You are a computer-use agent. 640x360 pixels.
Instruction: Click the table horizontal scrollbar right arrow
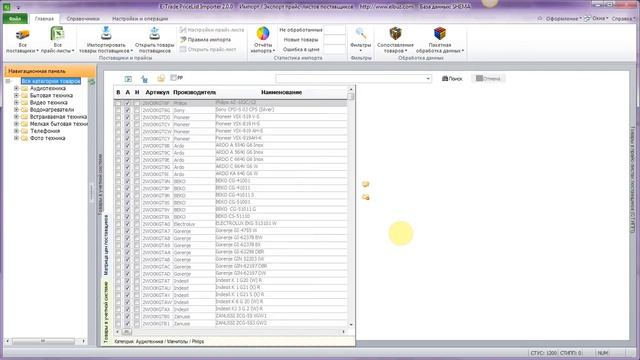344,331
